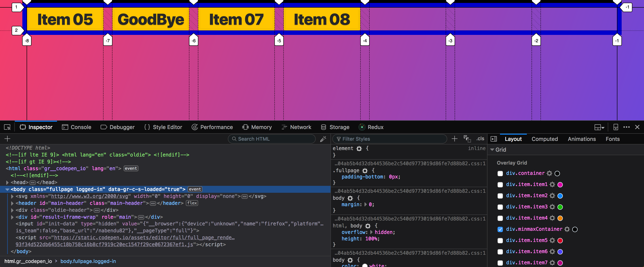The image size is (644, 267).
Task: Highlight div.item.item1 node target icon
Action: click(x=552, y=184)
